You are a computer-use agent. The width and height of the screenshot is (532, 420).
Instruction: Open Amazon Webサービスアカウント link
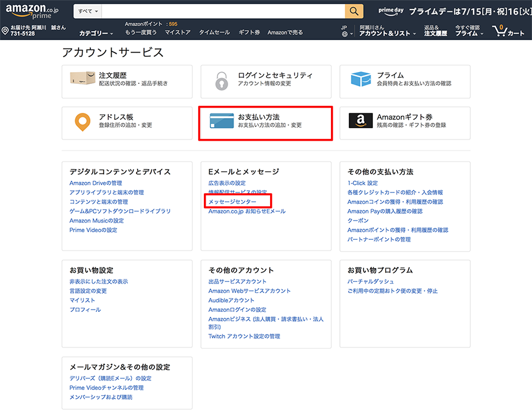(x=249, y=291)
